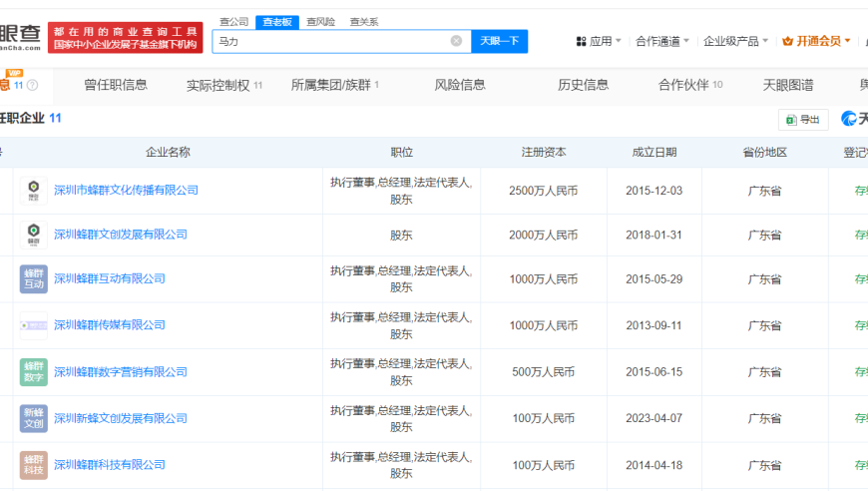Open the 风险信息 tab
The height and width of the screenshot is (491, 868).
pyautogui.click(x=460, y=85)
